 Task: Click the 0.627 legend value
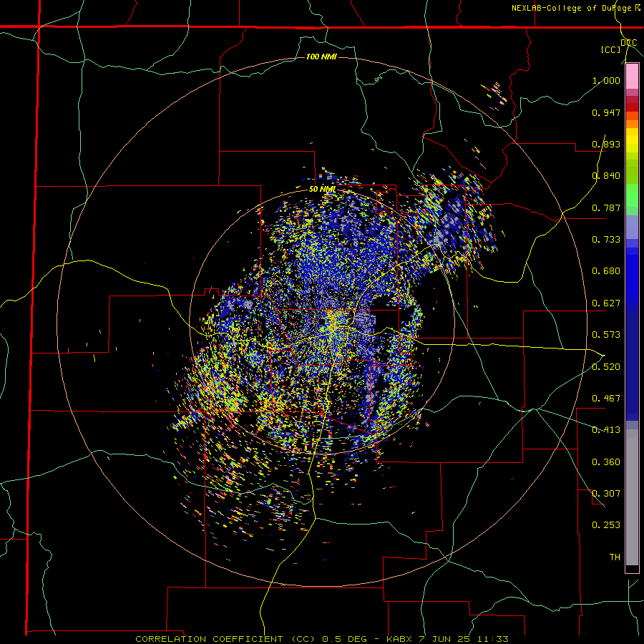[x=606, y=303]
